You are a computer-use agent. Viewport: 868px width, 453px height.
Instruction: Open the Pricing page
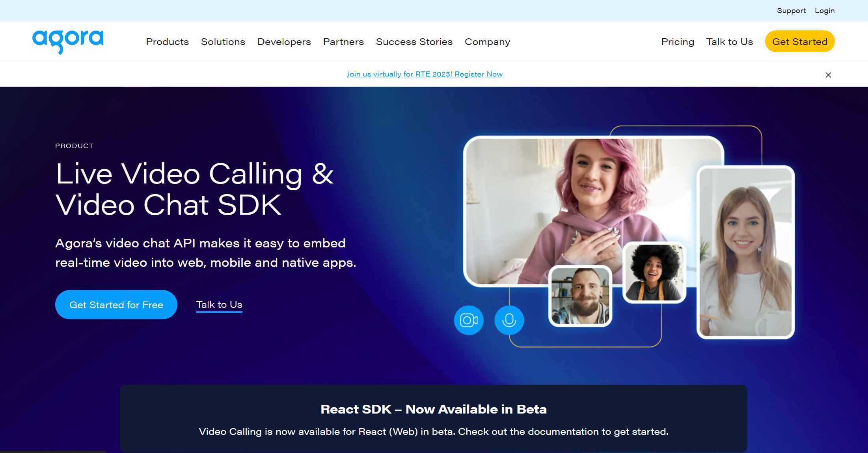click(677, 42)
